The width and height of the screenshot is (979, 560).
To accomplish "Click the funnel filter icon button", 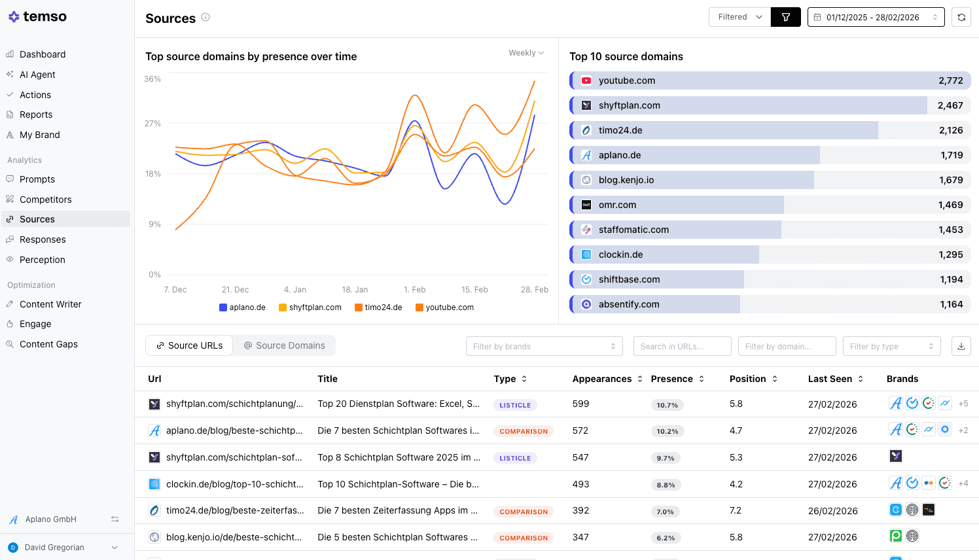I will tap(785, 17).
